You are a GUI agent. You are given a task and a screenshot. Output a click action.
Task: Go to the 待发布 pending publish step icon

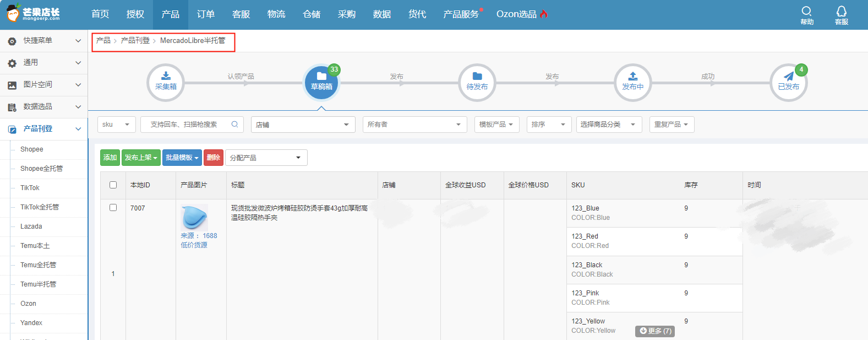[x=477, y=82]
